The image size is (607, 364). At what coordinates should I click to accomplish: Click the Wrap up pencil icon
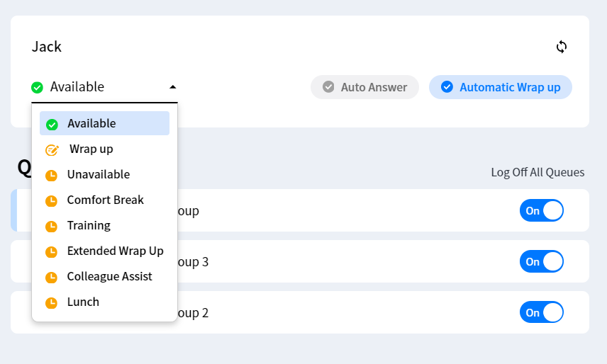point(52,149)
